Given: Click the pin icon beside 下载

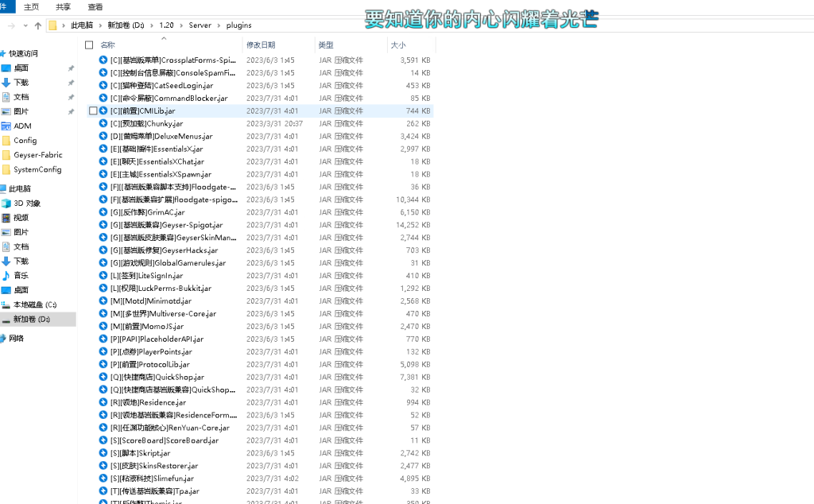Looking at the screenshot, I should (71, 83).
